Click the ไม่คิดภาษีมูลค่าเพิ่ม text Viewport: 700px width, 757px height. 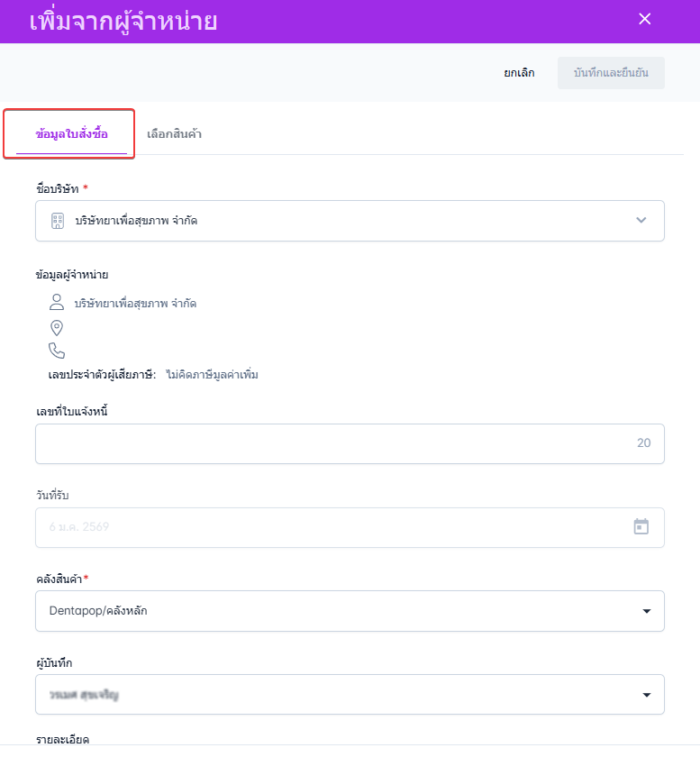click(212, 375)
